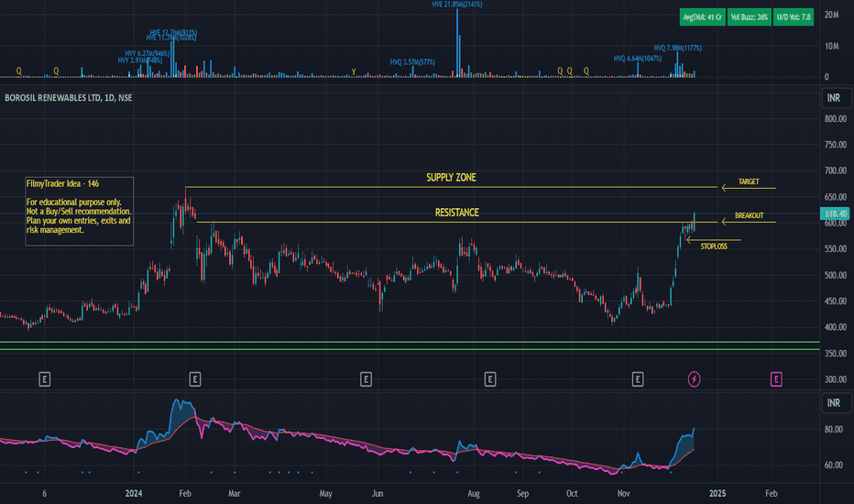Screen dimensions: 854x504
Task: Click the current price label 618.40
Action: (835, 214)
